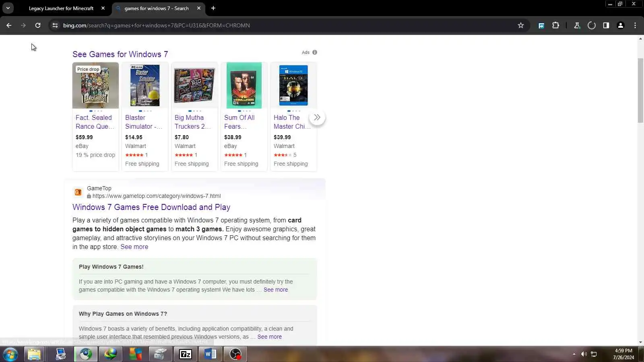
Task: Open the Rance Quest product image
Action: (95, 85)
